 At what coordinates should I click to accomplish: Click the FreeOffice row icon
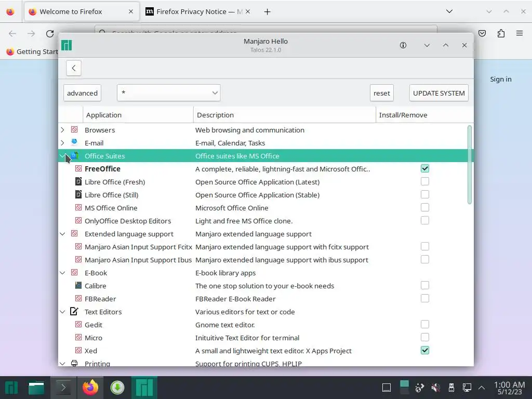(x=78, y=168)
